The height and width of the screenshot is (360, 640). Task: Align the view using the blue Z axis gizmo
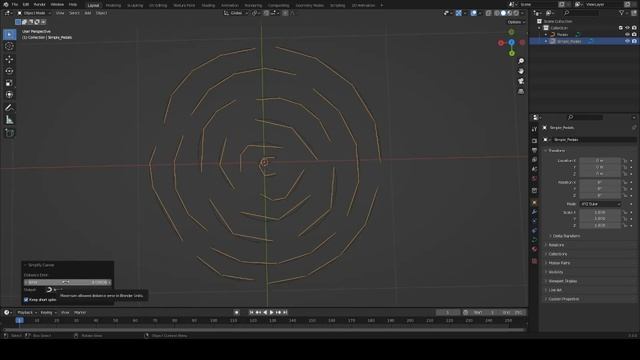(x=511, y=42)
